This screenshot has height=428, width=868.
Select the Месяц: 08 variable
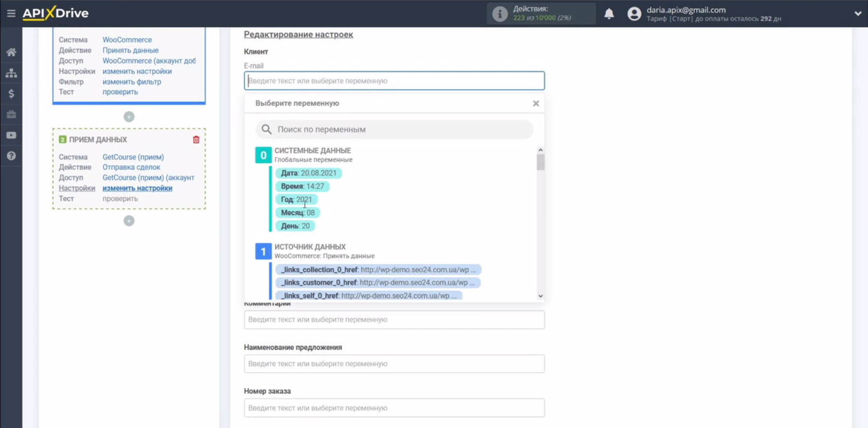[297, 213]
